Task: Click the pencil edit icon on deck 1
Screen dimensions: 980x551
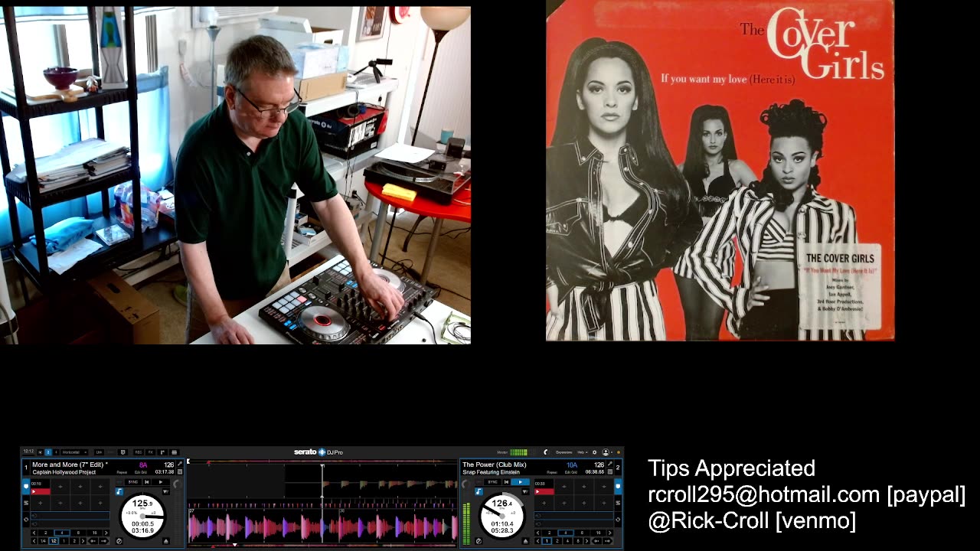Action: (x=180, y=464)
